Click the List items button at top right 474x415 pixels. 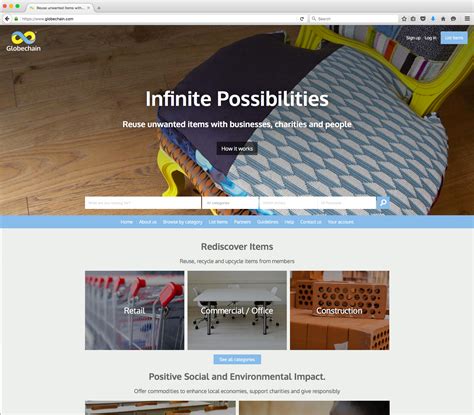coord(454,38)
